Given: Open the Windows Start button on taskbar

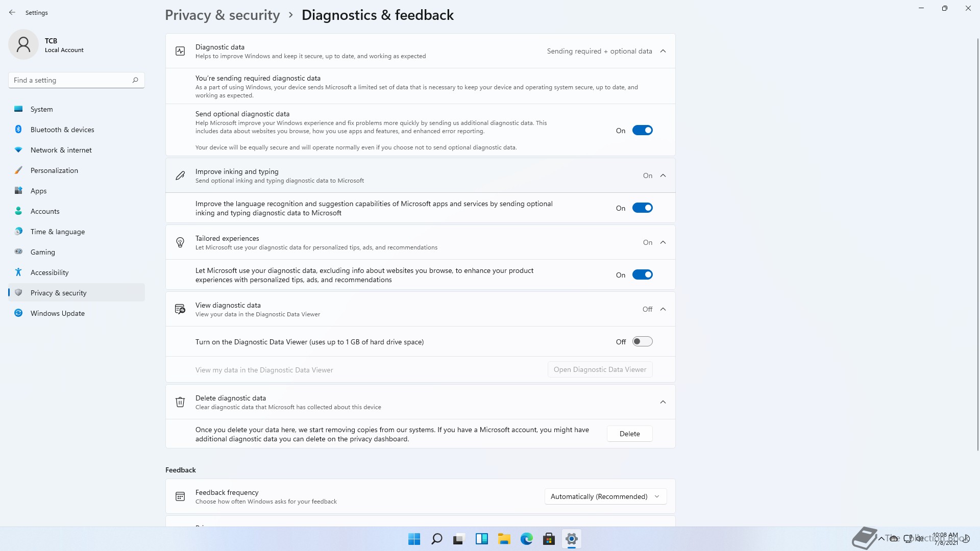Looking at the screenshot, I should pyautogui.click(x=414, y=539).
